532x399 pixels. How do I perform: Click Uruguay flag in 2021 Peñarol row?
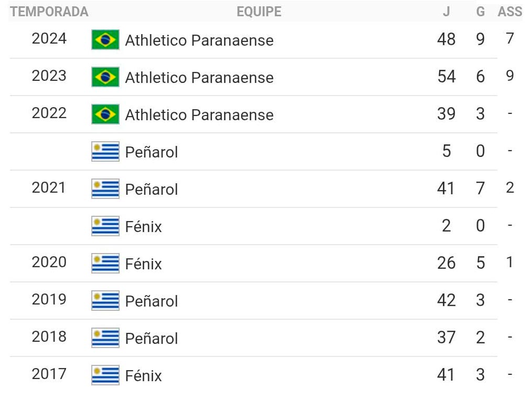[x=105, y=189]
